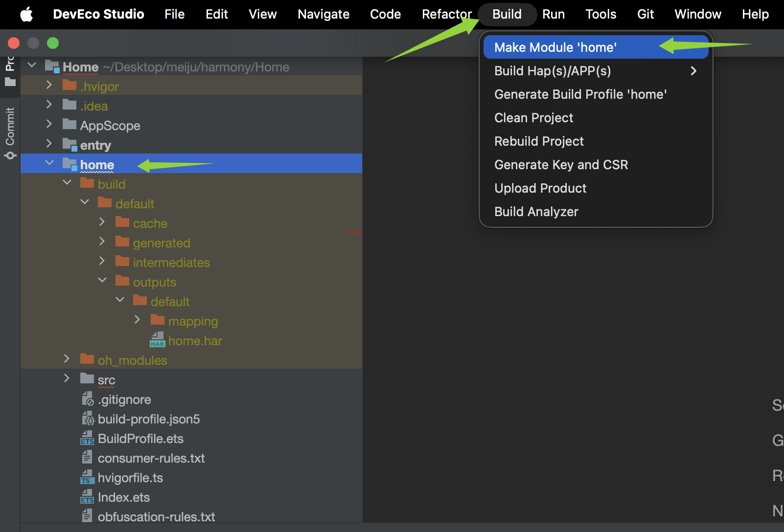Open the Project tool window tab
Image resolution: width=784 pixels, height=532 pixels.
click(10, 72)
